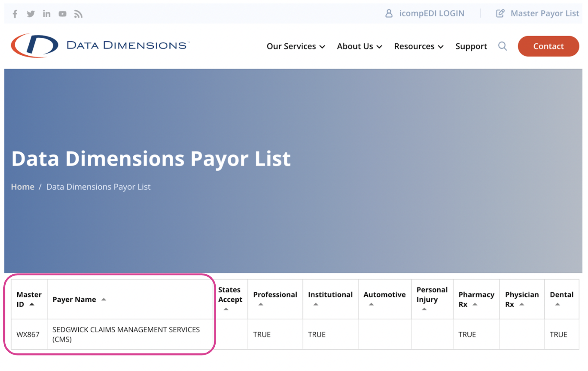Open the Support menu item
Screen dimensions: 588x371
coord(471,46)
